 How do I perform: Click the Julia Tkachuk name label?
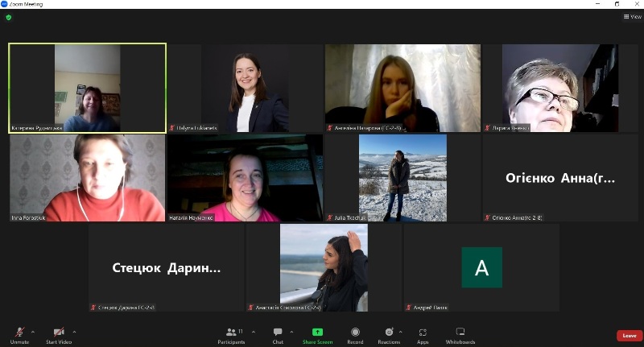(349, 217)
